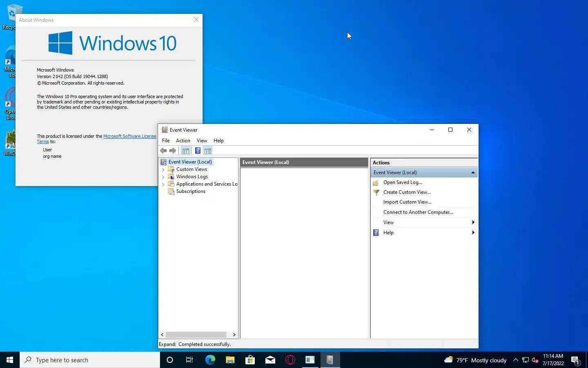Open Mail app from taskbar
Screen dimensions: 588x368
coord(270,360)
